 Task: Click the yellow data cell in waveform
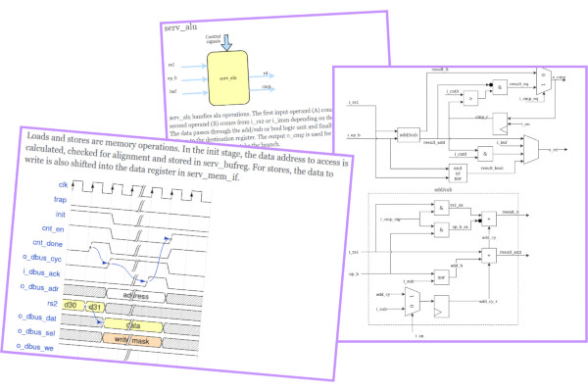coord(133,325)
